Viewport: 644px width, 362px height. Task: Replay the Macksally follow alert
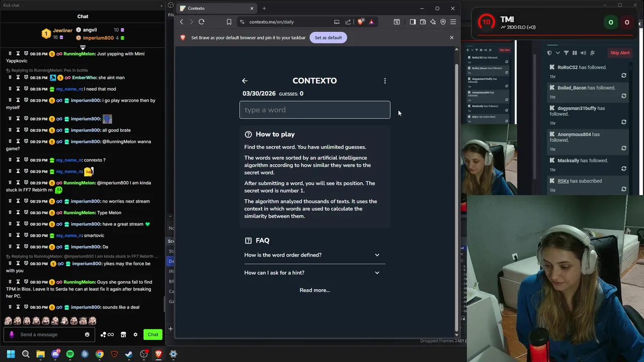click(624, 168)
